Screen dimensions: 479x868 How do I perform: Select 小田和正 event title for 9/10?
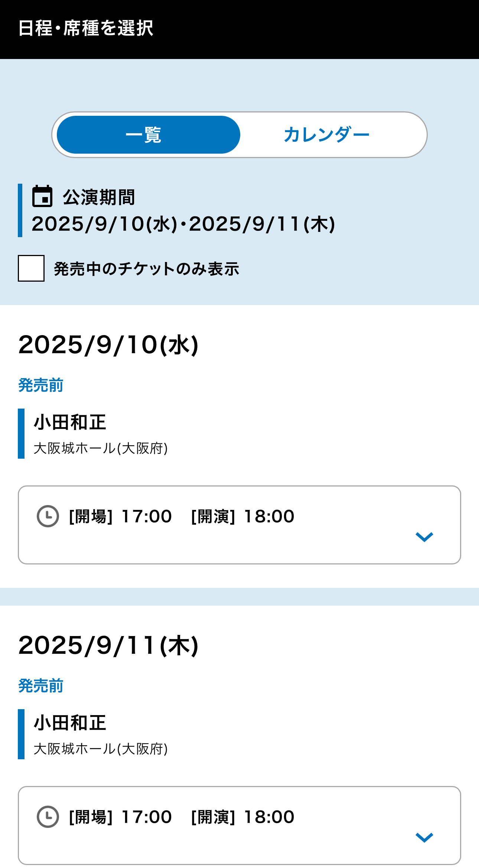pyautogui.click(x=70, y=422)
